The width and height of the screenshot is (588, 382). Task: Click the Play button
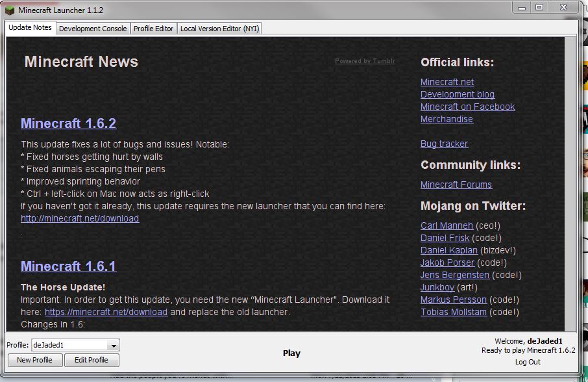coord(291,353)
